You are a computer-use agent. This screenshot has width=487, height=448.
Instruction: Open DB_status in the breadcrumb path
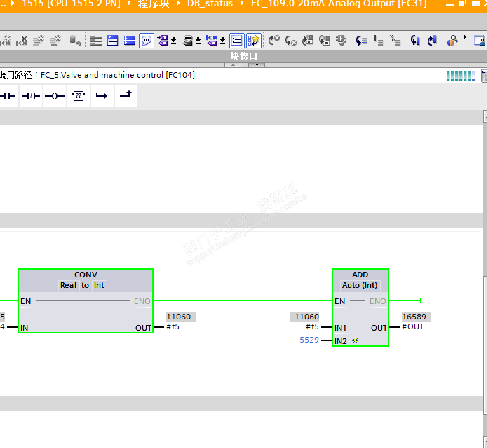pyautogui.click(x=210, y=4)
